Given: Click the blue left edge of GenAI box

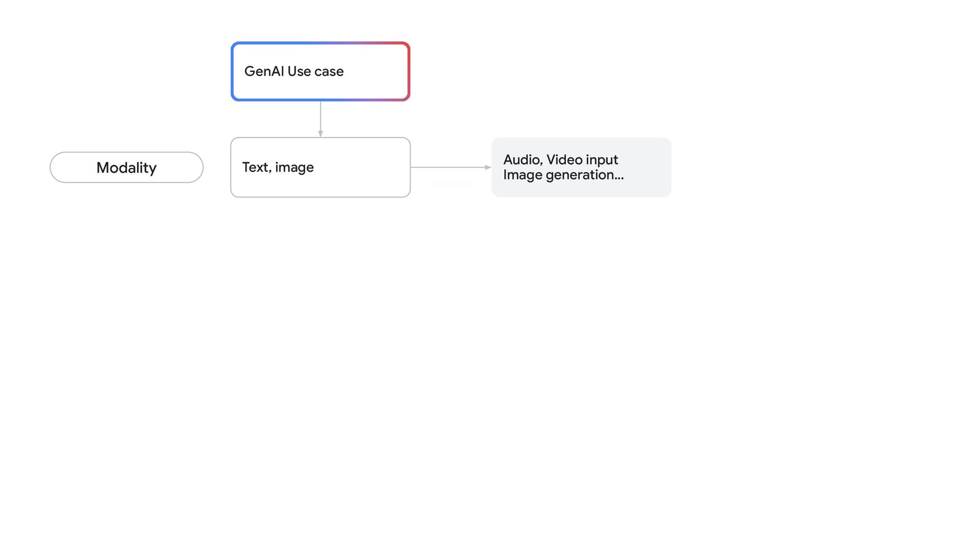Looking at the screenshot, I should [x=233, y=71].
